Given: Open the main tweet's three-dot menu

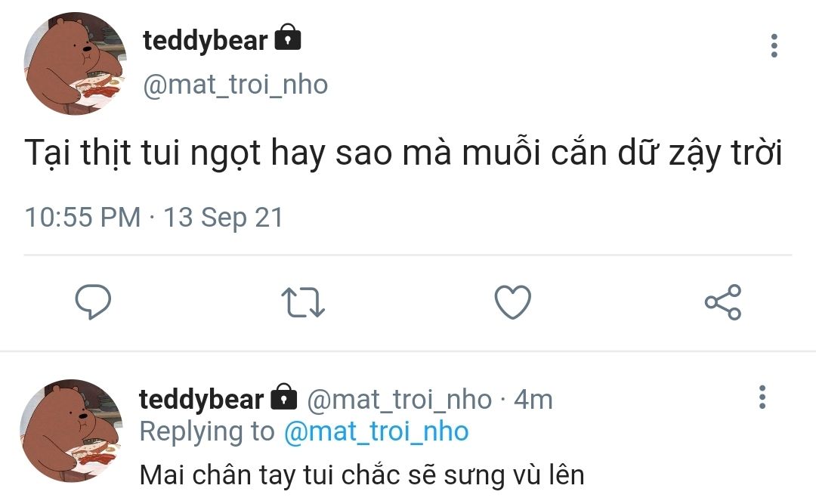Looking at the screenshot, I should [x=774, y=46].
